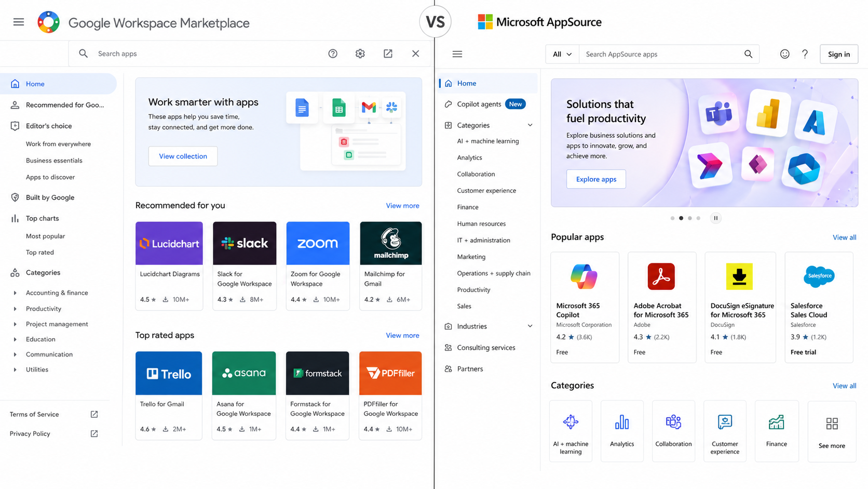Open settings gear in Google Marketplace
Image resolution: width=868 pixels, height=489 pixels.
coord(360,54)
